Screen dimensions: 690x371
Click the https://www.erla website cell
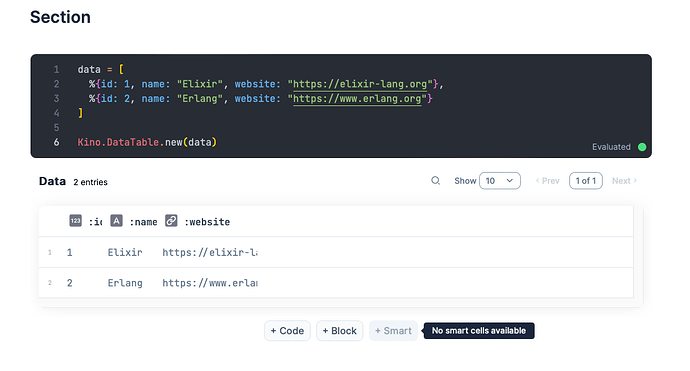coord(210,283)
